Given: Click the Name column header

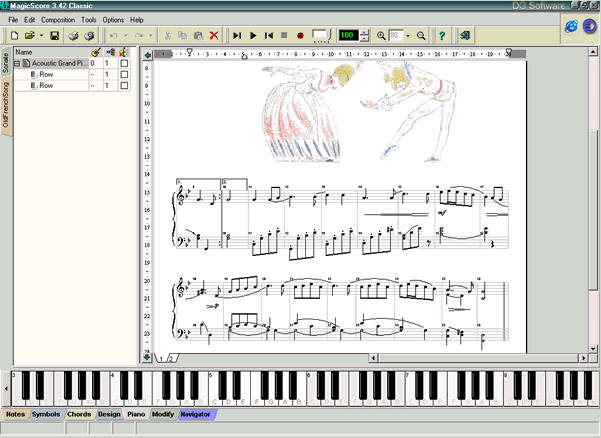Looking at the screenshot, I should [x=51, y=52].
